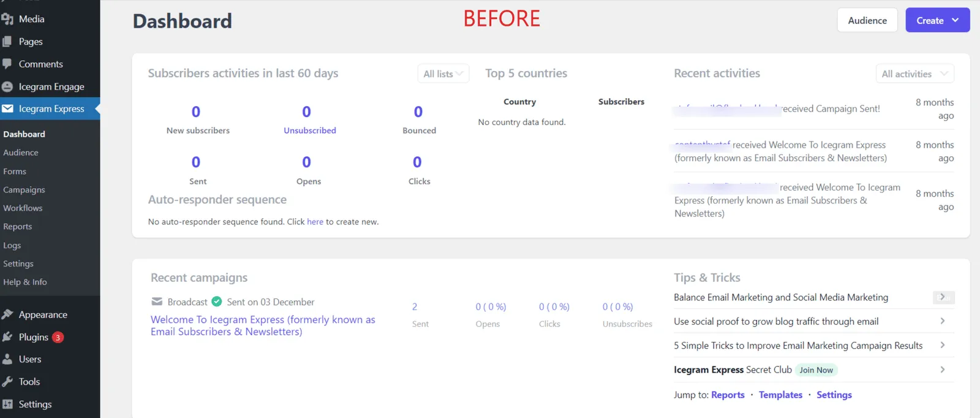Click the Comments bubble icon
Viewport: 980px width, 418px height.
pyautogui.click(x=7, y=64)
